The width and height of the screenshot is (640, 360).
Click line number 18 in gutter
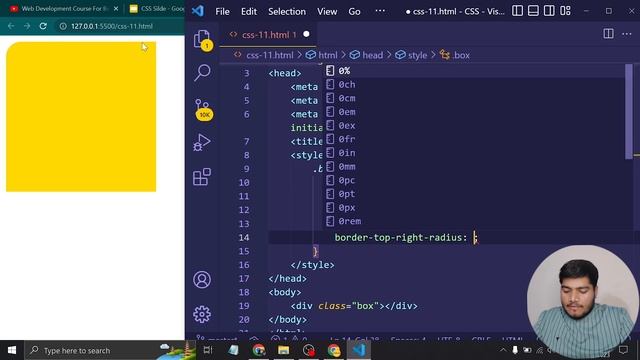point(244,292)
